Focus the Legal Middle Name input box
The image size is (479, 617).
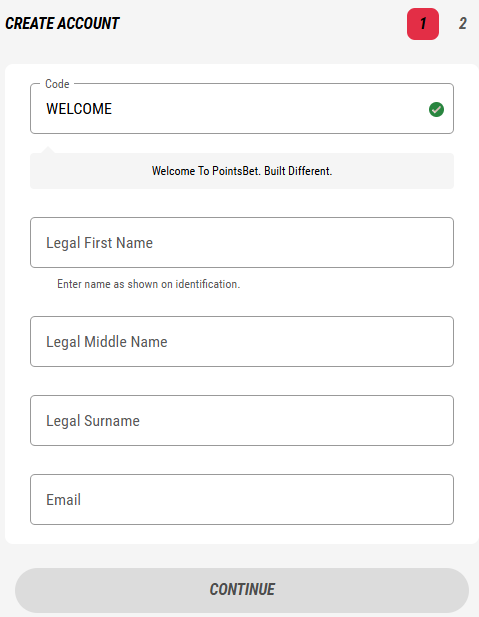pos(242,342)
